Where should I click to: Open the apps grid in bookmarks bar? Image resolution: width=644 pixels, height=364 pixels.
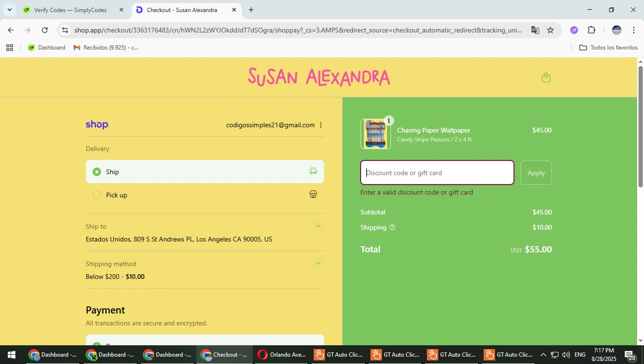[9, 48]
